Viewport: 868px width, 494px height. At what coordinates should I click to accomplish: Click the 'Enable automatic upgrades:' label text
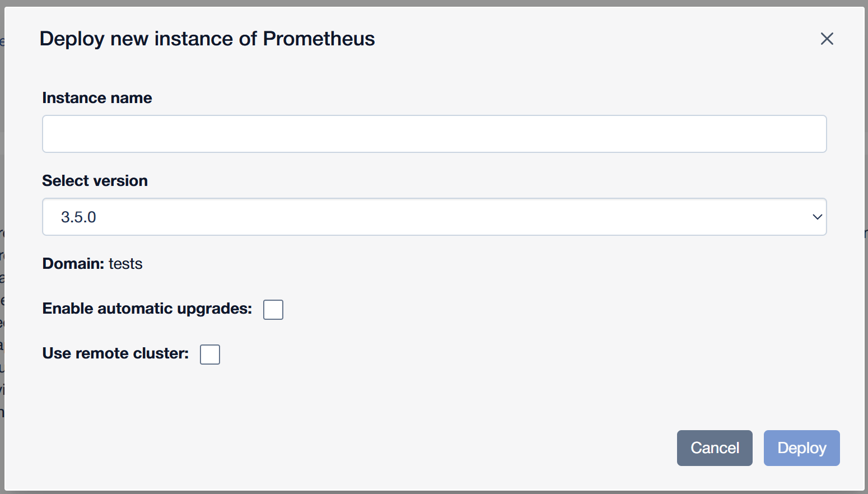point(147,309)
